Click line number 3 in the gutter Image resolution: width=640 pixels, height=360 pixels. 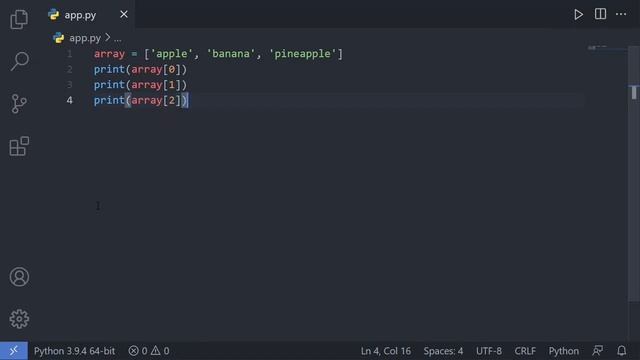(70, 85)
